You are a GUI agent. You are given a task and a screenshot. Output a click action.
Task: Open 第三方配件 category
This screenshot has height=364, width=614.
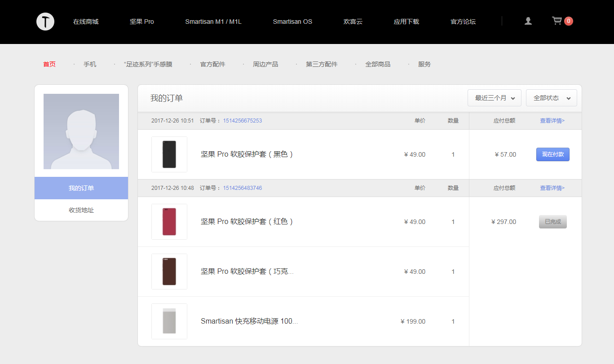tap(322, 64)
